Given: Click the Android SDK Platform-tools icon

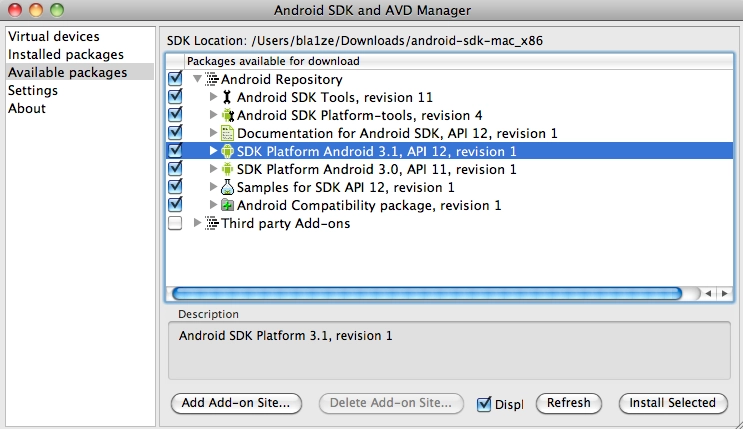Looking at the screenshot, I should (x=227, y=115).
